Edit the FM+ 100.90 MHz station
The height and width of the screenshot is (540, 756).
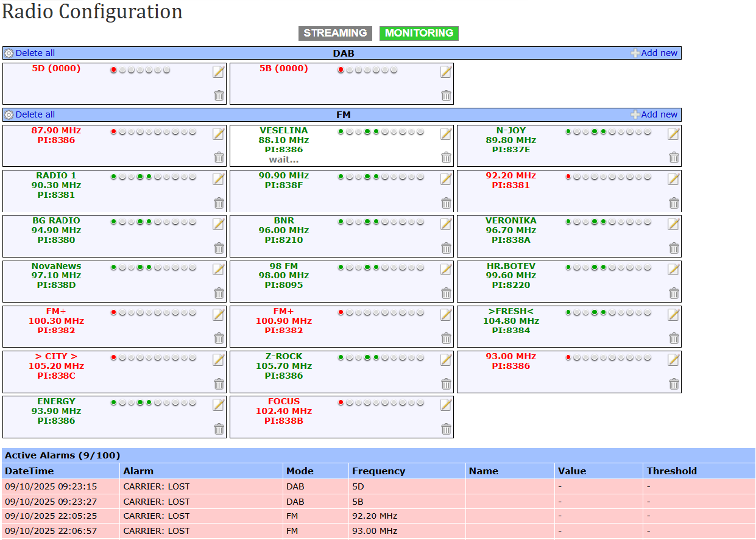pos(446,315)
